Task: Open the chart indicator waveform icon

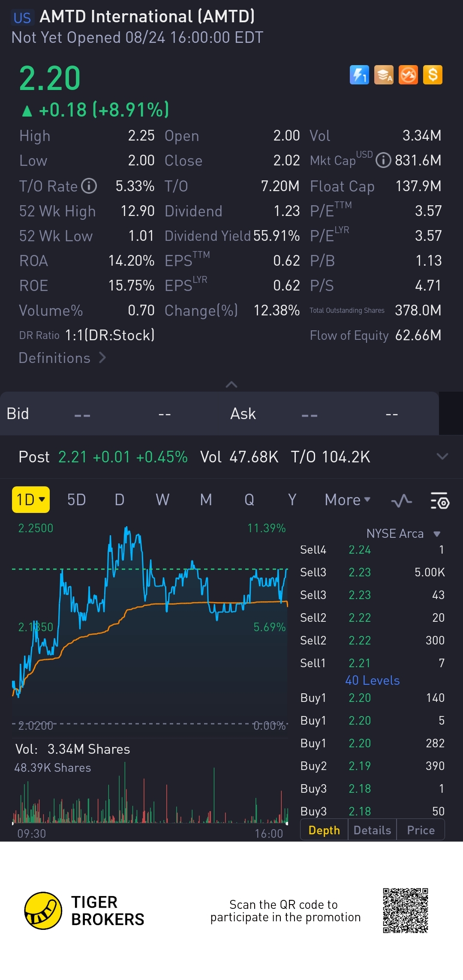Action: pyautogui.click(x=402, y=500)
